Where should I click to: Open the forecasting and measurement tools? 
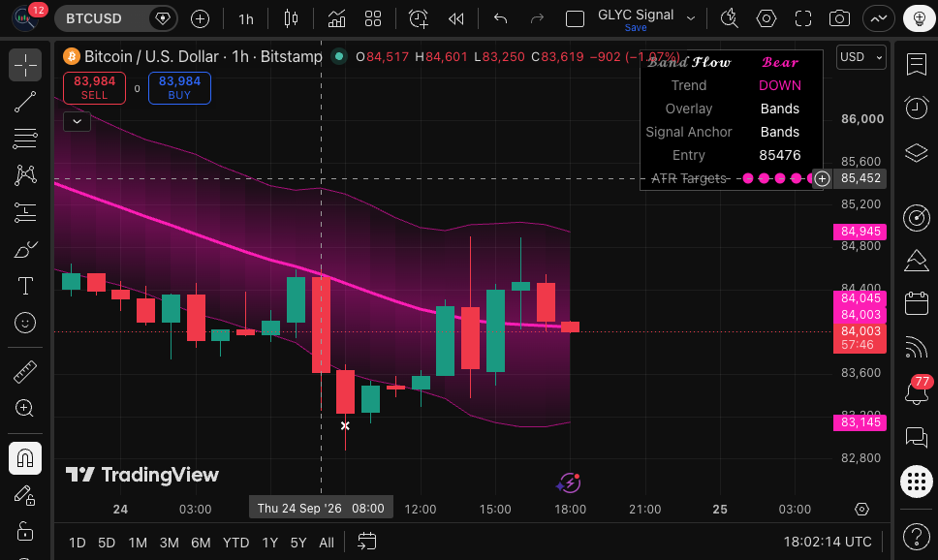tap(25, 212)
